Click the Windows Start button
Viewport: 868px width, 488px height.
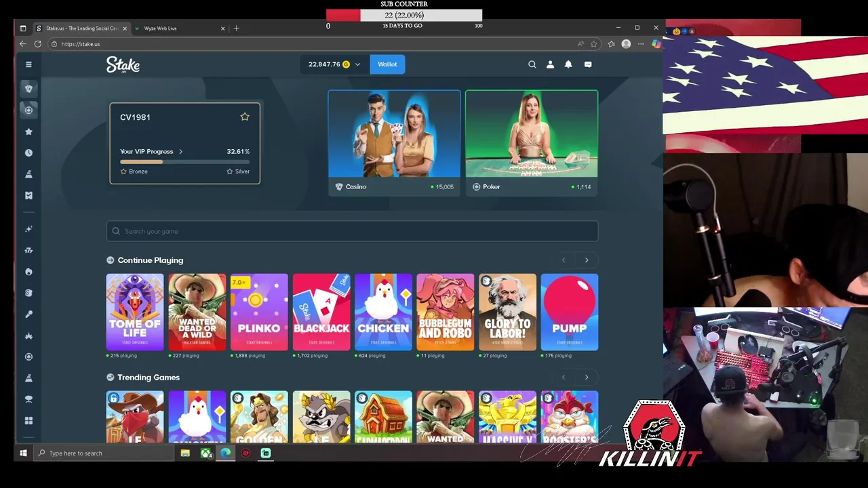click(23, 453)
